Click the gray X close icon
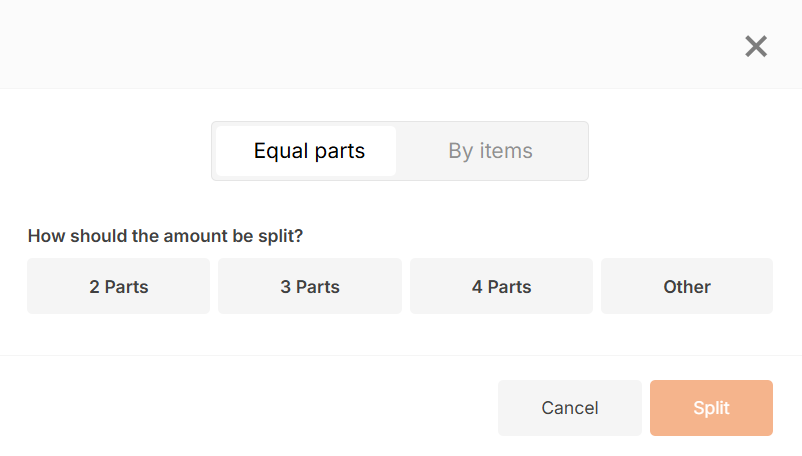 755,47
